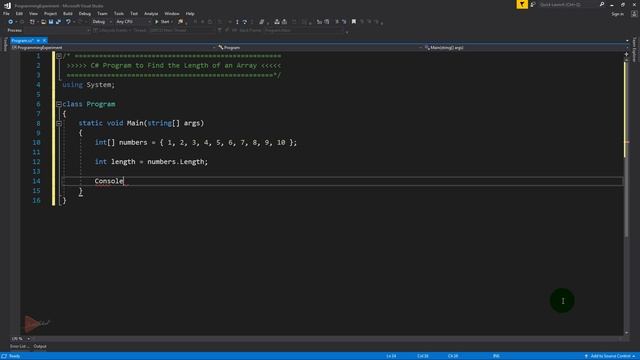This screenshot has width=640, height=360.
Task: Click the Navigate Backward toolbar icon
Action: 11,22
